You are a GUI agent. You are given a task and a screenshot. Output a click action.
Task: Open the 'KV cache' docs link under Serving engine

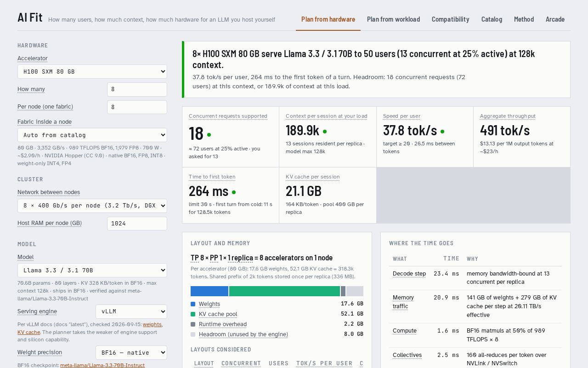tap(28, 332)
